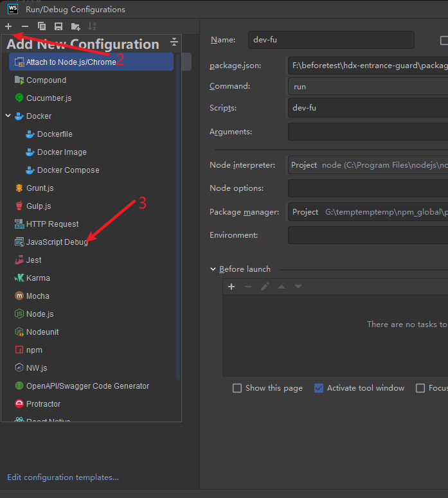Click the Attach to Node.js/Chrome icon
This screenshot has width=448, height=498.
pyautogui.click(x=19, y=62)
